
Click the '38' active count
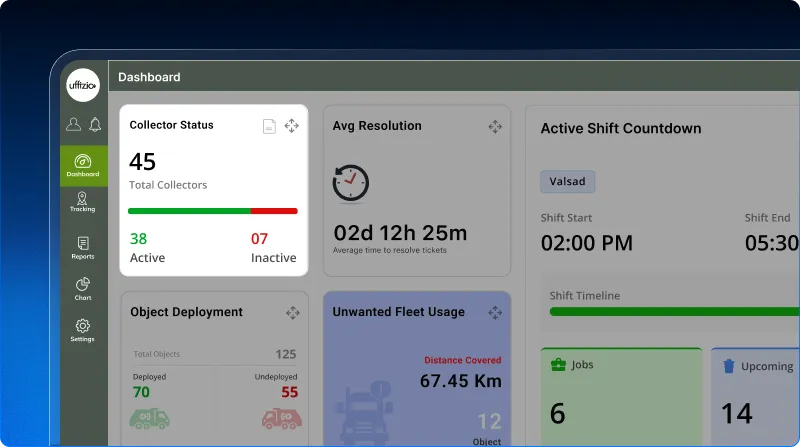click(138, 239)
